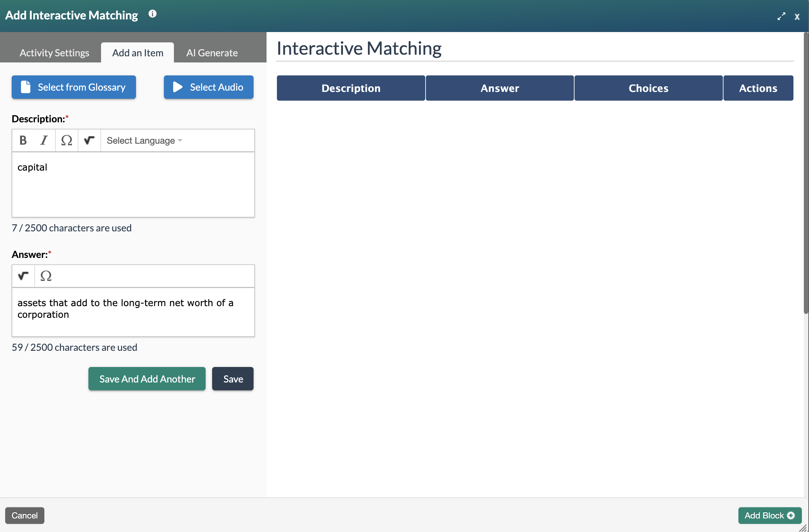Click the info icon beside the title
The height and width of the screenshot is (532, 809).
[x=152, y=14]
